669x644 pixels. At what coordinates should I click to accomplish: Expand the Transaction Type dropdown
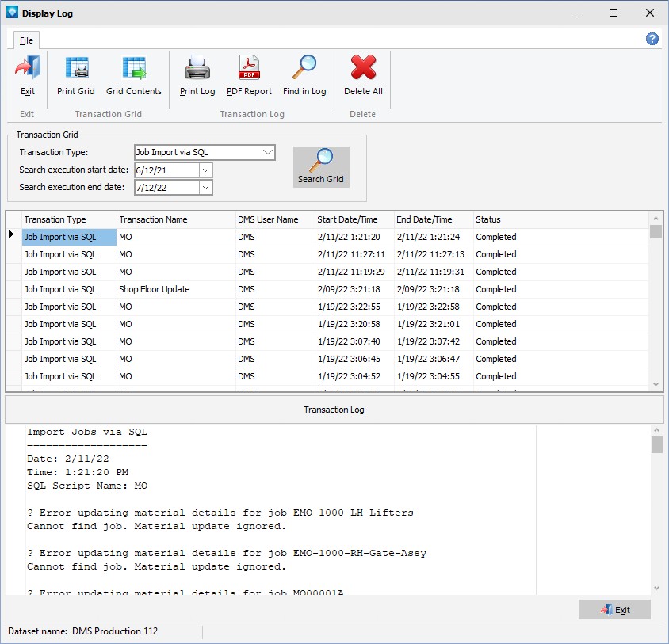[x=268, y=152]
